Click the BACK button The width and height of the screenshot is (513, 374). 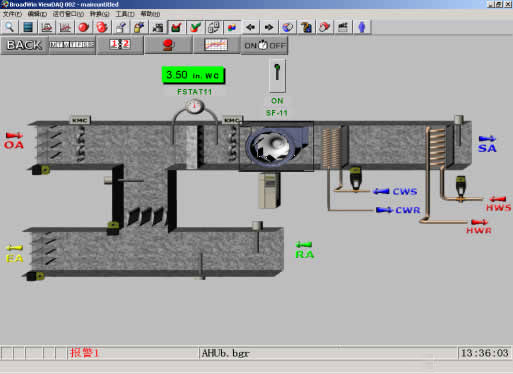point(24,45)
